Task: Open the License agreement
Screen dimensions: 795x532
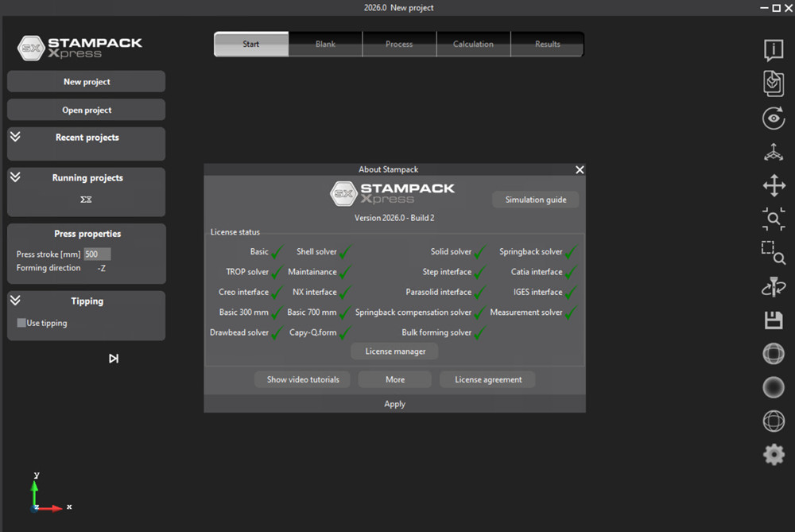Action: tap(488, 379)
